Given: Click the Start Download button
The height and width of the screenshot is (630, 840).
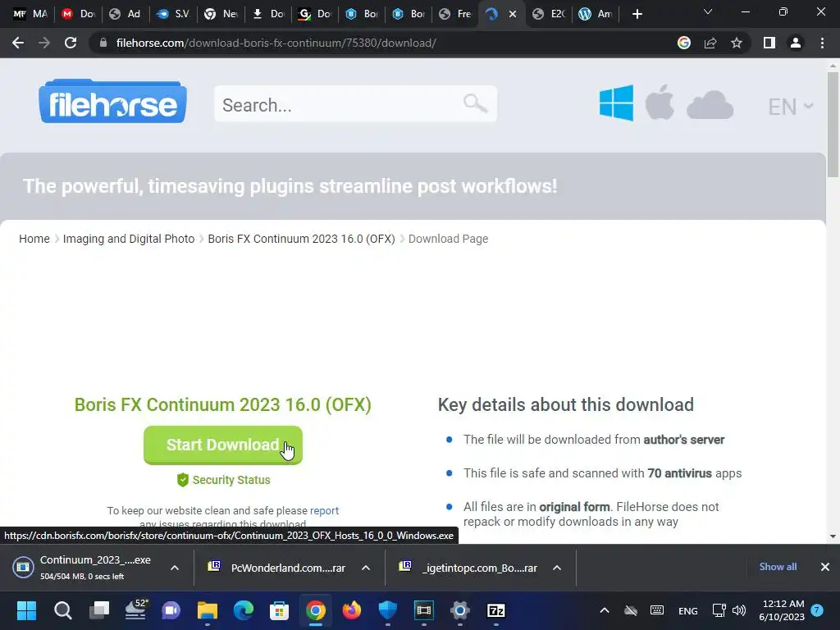Looking at the screenshot, I should pyautogui.click(x=223, y=445).
